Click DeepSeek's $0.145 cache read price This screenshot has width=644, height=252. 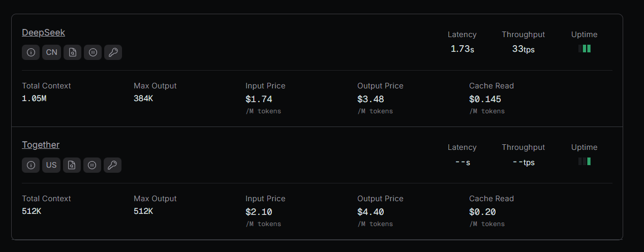tap(485, 99)
